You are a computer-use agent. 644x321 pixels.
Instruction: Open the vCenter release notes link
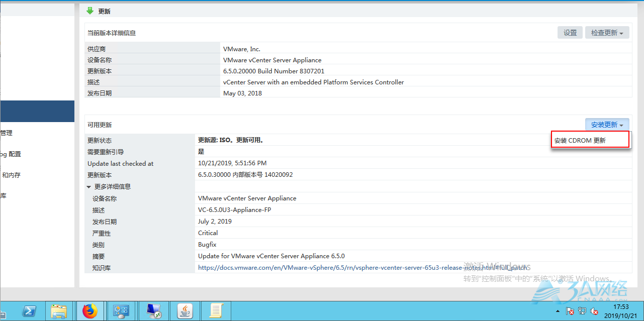pyautogui.click(x=361, y=268)
